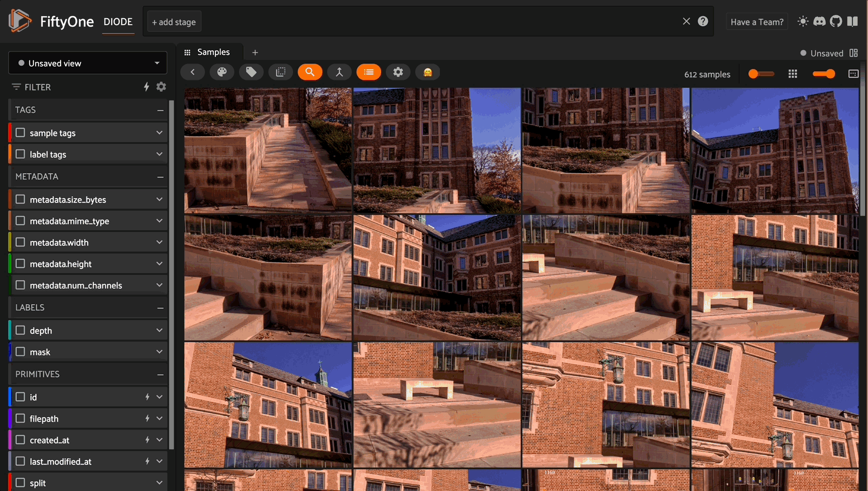Expand the depth field chevron
The height and width of the screenshot is (491, 868).
tap(159, 331)
